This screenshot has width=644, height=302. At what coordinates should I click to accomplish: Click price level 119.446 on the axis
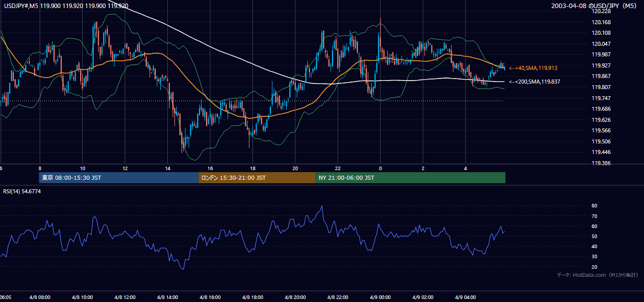(602, 152)
